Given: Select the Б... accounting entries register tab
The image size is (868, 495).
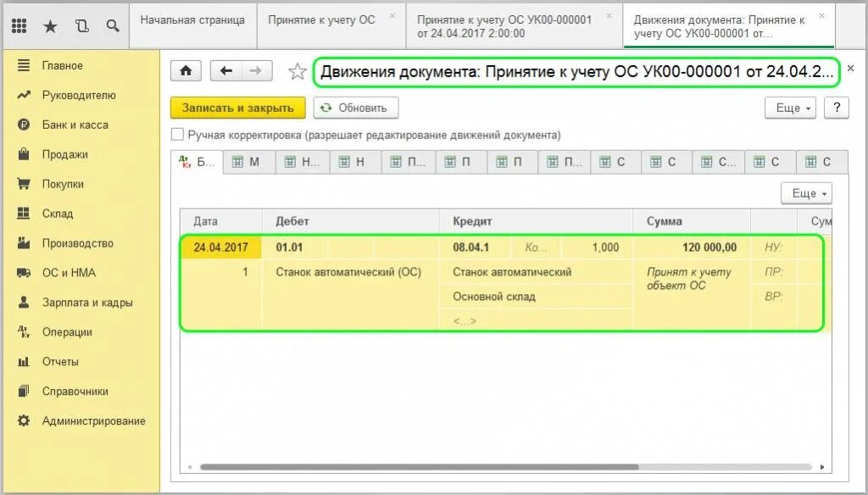Looking at the screenshot, I should click(x=197, y=162).
